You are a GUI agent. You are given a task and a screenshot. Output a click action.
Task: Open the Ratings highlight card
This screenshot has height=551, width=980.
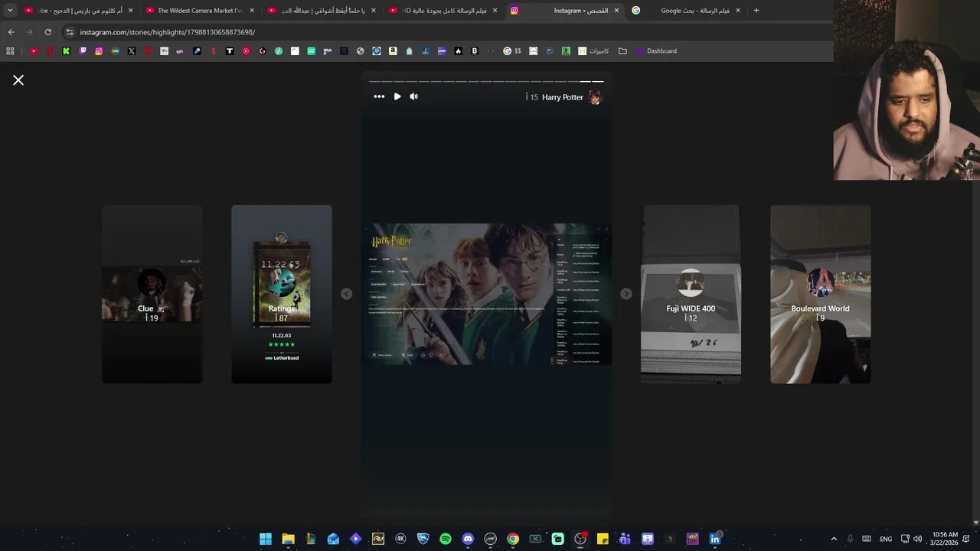pyautogui.click(x=282, y=294)
